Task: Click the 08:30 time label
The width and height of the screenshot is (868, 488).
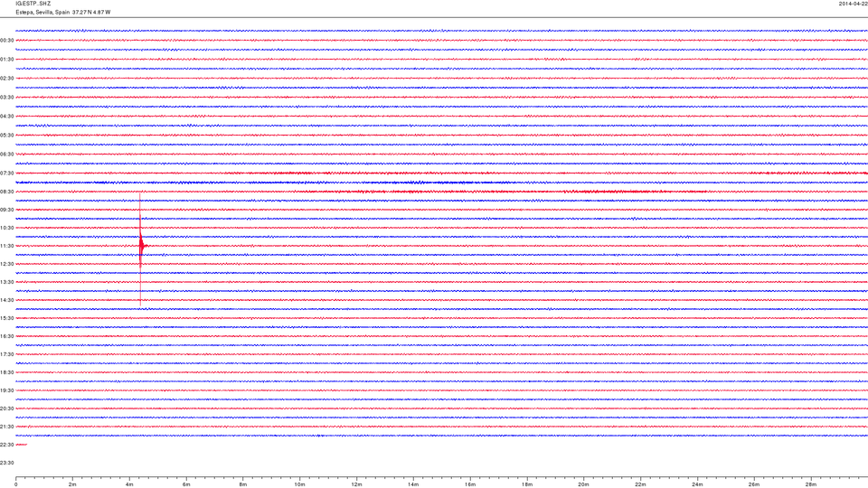Action: click(7, 192)
